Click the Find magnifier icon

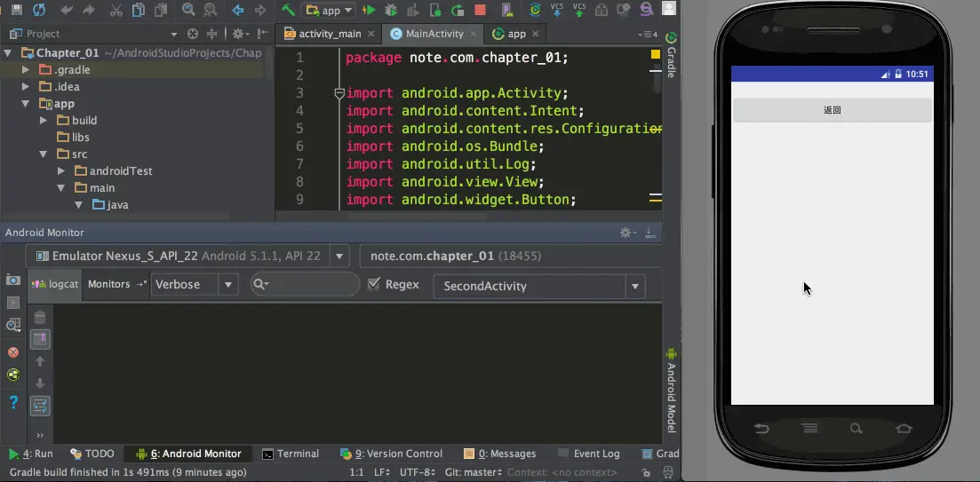coord(188,10)
